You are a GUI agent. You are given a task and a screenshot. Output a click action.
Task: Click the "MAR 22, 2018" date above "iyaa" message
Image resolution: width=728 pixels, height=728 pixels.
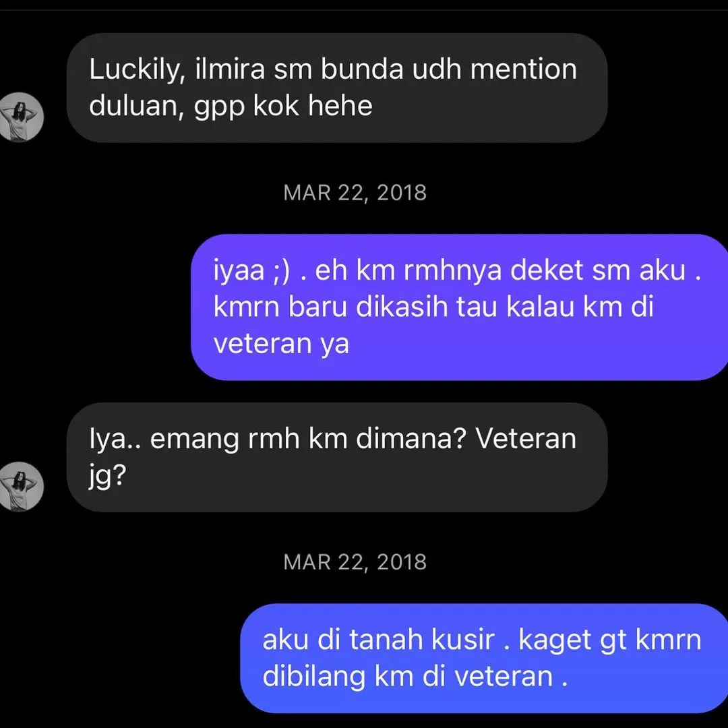pyautogui.click(x=355, y=193)
